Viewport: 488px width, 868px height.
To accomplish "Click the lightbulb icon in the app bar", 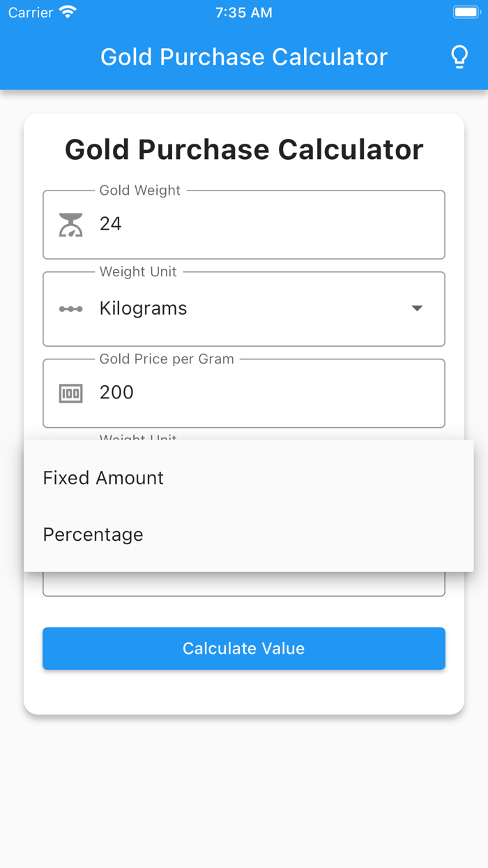I will click(x=459, y=57).
